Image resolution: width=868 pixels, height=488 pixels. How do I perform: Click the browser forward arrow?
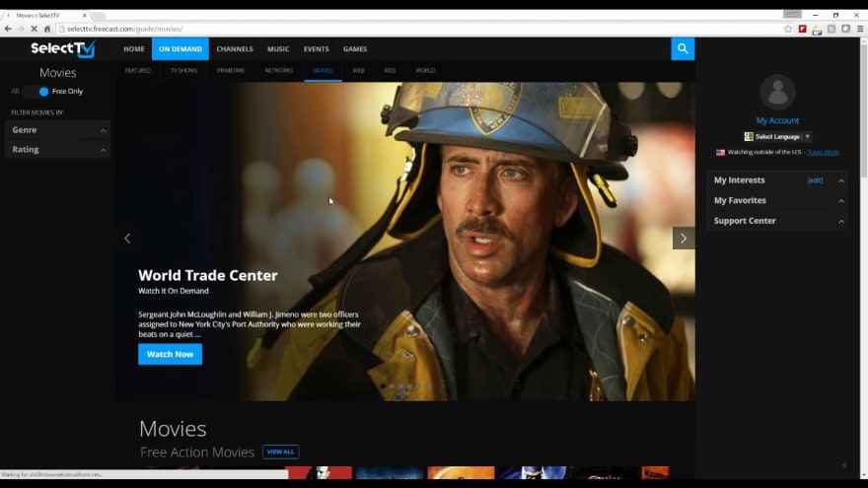[21, 29]
